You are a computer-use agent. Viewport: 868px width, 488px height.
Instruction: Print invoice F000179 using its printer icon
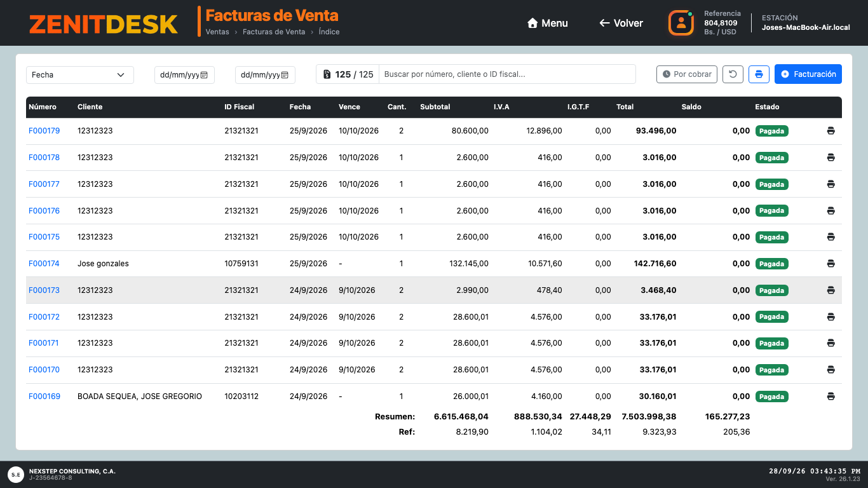(831, 131)
